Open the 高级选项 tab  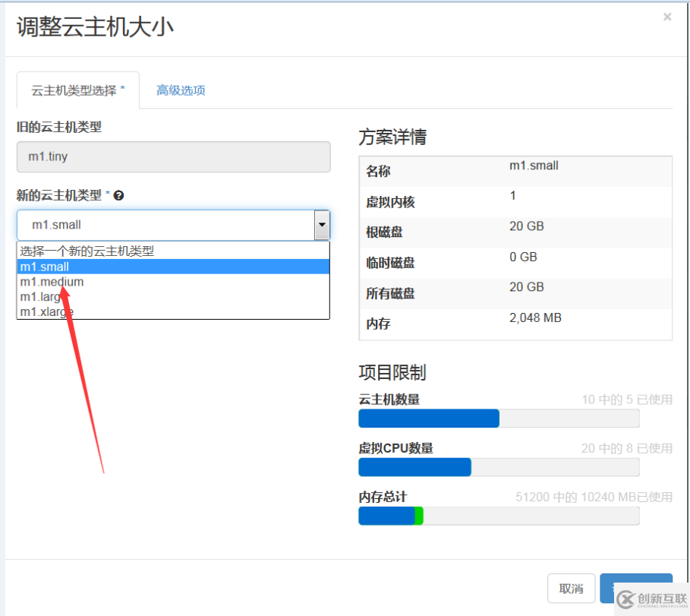point(181,90)
